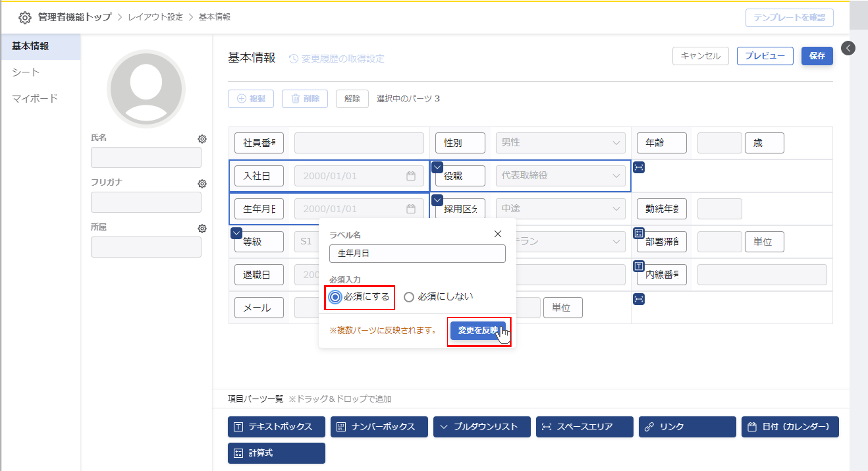Image resolution: width=868 pixels, height=471 pixels.
Task: Close the ラベル名 popup with X
Action: tap(497, 234)
